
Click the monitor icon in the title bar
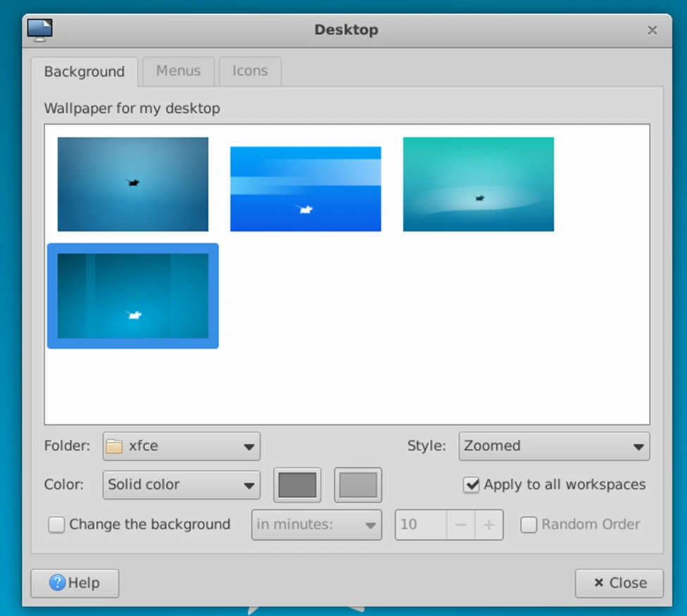click(x=39, y=30)
